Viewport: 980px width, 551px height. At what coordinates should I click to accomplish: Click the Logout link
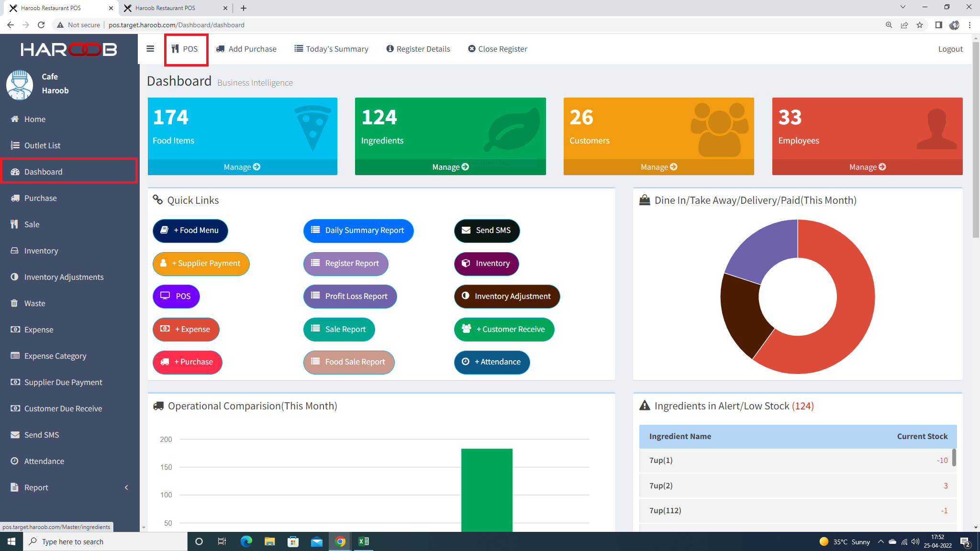(950, 49)
